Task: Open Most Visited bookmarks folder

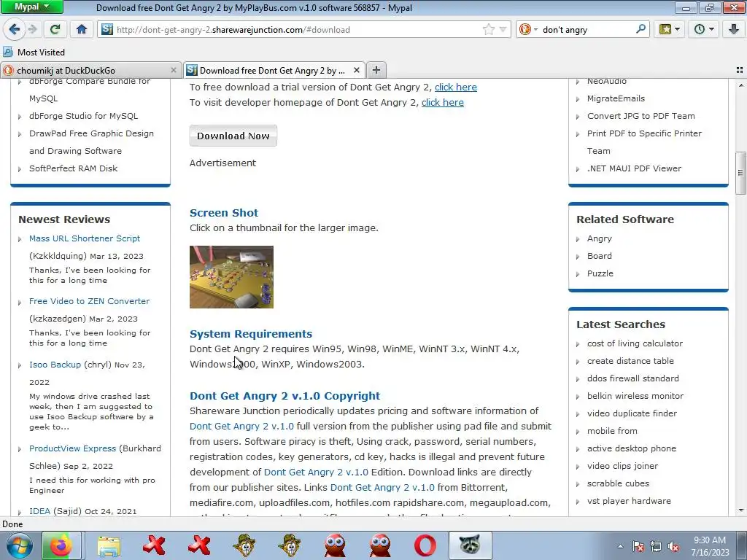Action: pos(34,52)
